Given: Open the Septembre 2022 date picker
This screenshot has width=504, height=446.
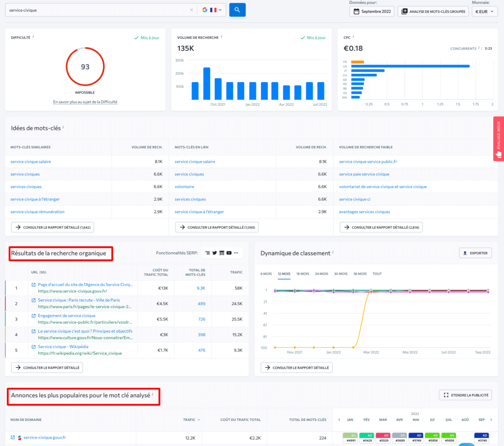Looking at the screenshot, I should click(x=372, y=11).
